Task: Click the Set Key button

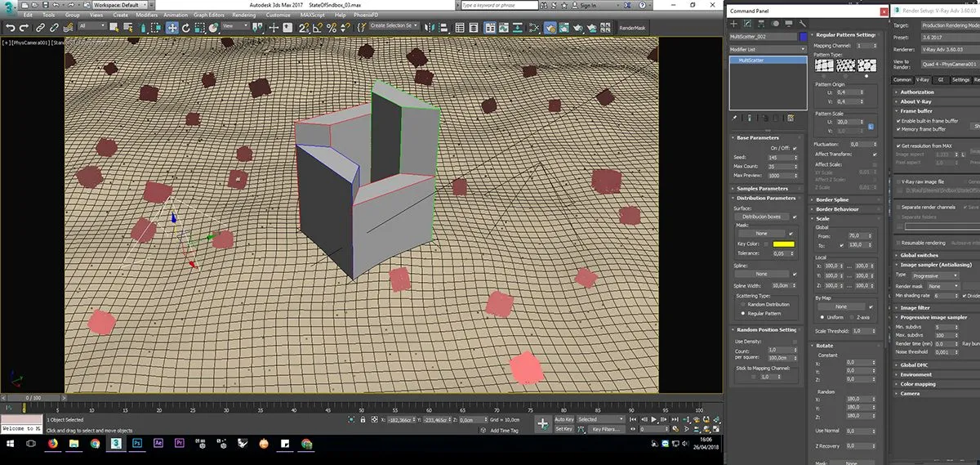Action: [x=564, y=428]
